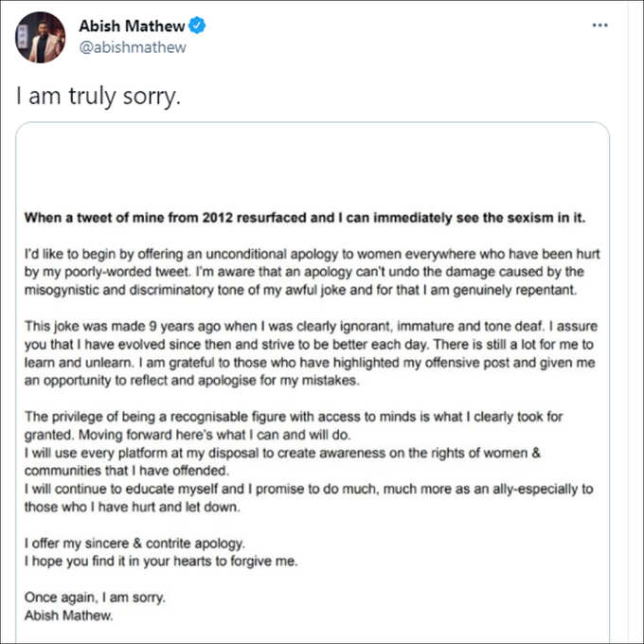This screenshot has width=644, height=644.
Task: Click the "unconditional apology to women" line
Action: pyautogui.click(x=313, y=254)
